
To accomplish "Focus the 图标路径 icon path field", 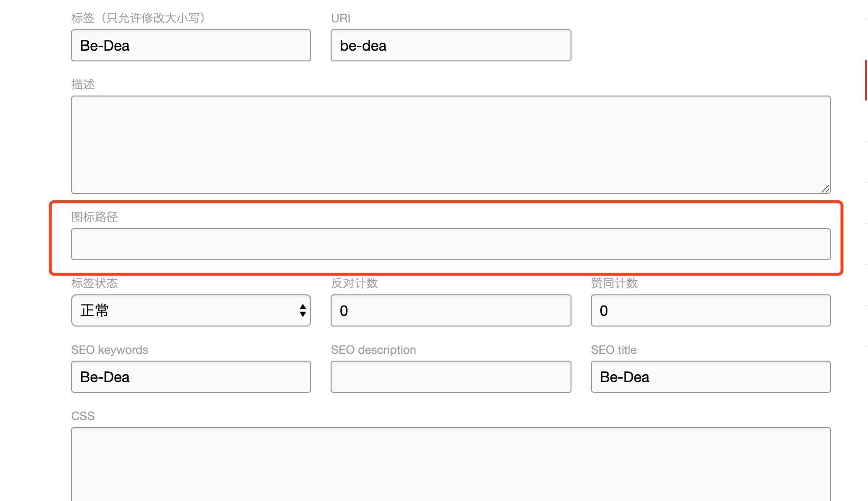I will tap(451, 244).
